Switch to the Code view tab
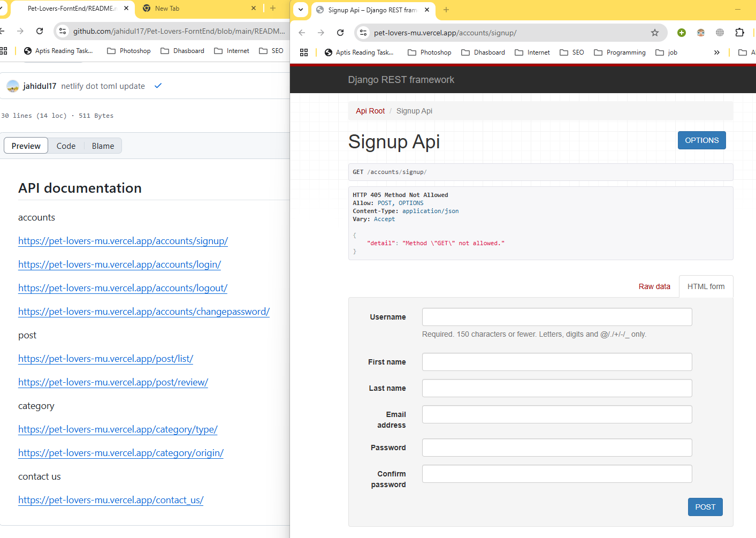 tap(66, 146)
